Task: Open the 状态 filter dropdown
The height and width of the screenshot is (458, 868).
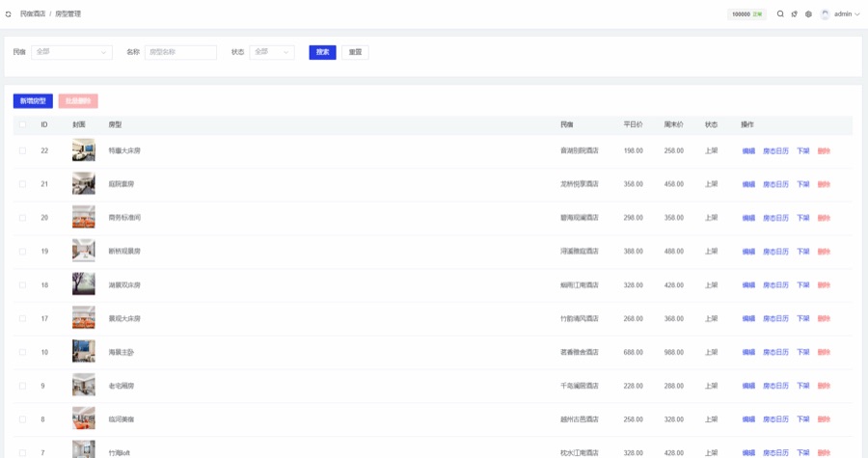Action: [272, 52]
